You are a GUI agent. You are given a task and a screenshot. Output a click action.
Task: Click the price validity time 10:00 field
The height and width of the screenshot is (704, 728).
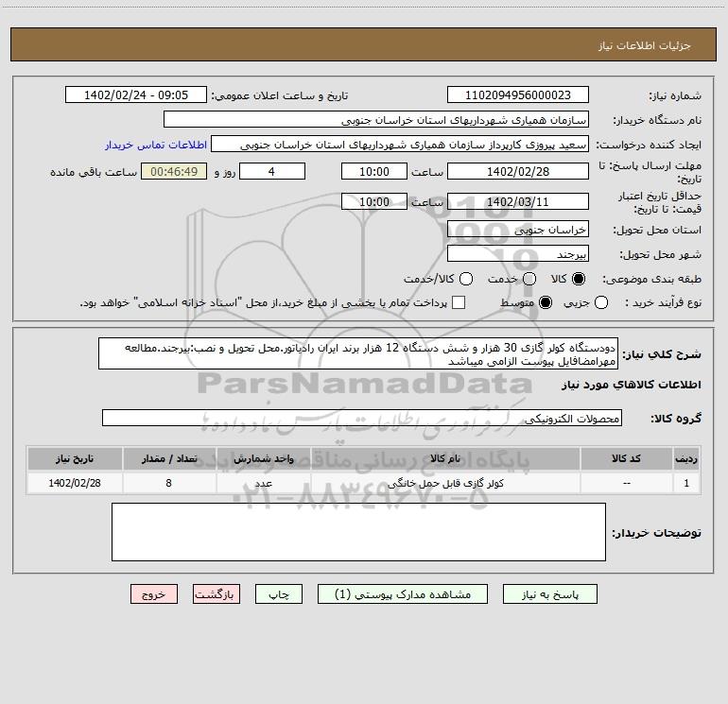click(374, 201)
